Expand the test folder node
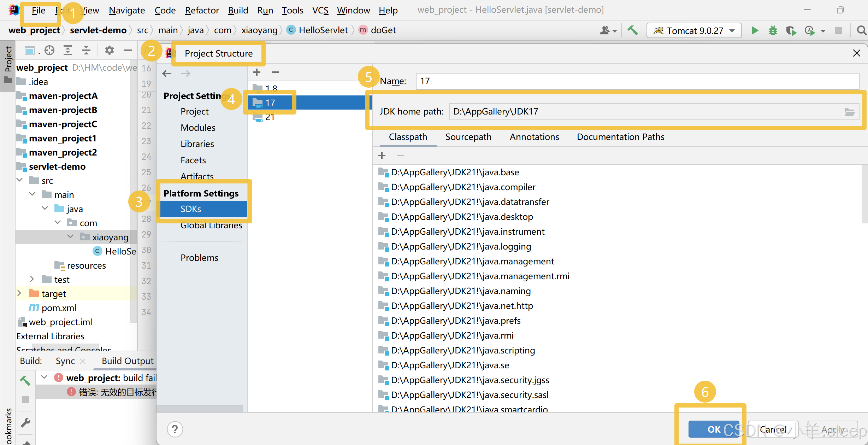 [32, 279]
